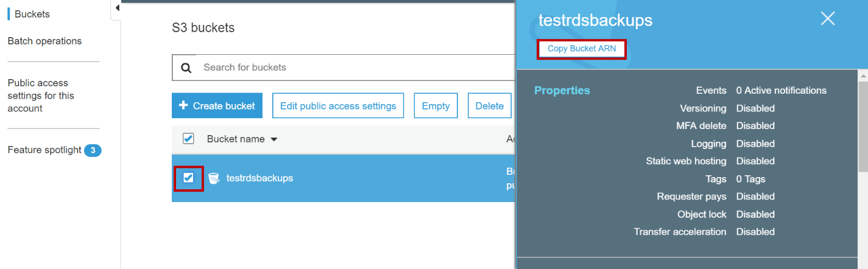
Task: Open Feature spotlight in the sidebar
Action: (x=44, y=150)
